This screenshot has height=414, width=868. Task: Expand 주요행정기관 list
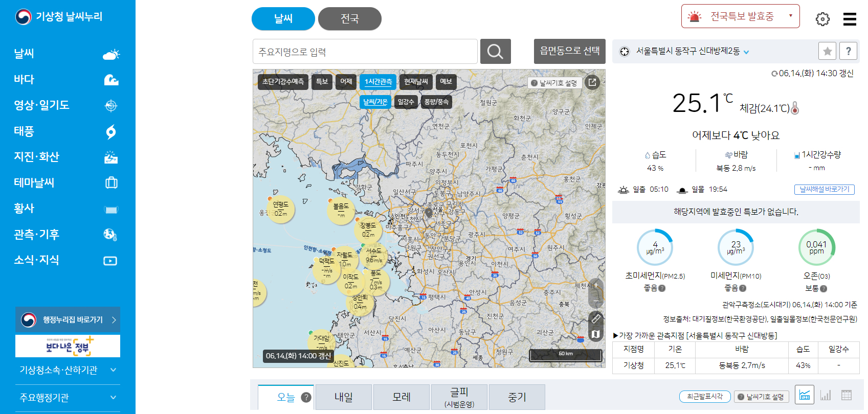coord(68,398)
